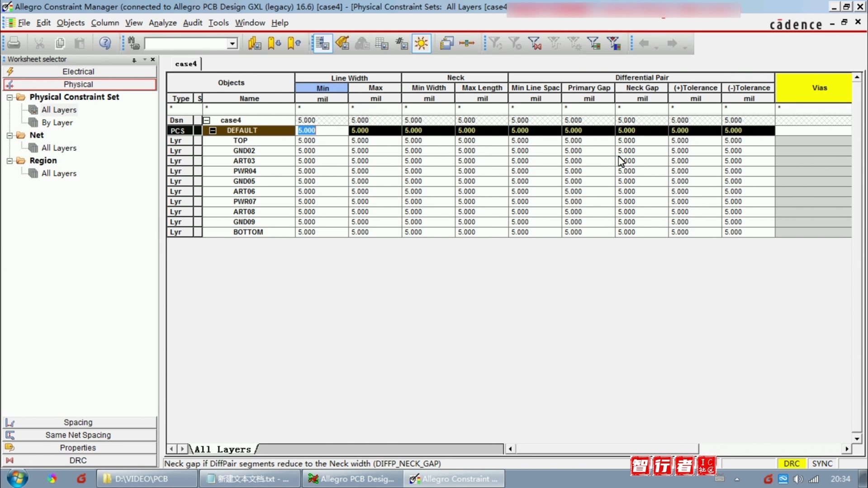
Task: Click the orange horizontal arrows icon
Action: tap(467, 43)
